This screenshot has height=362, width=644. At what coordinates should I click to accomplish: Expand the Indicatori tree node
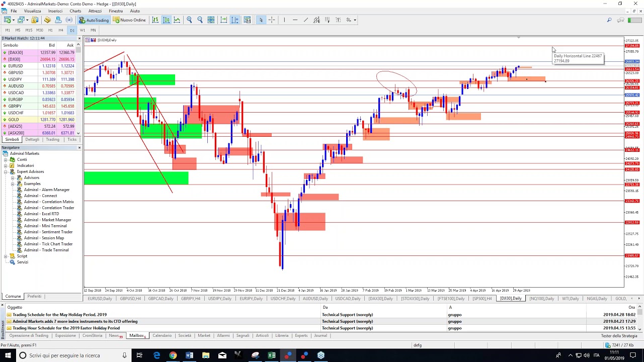tap(6, 165)
